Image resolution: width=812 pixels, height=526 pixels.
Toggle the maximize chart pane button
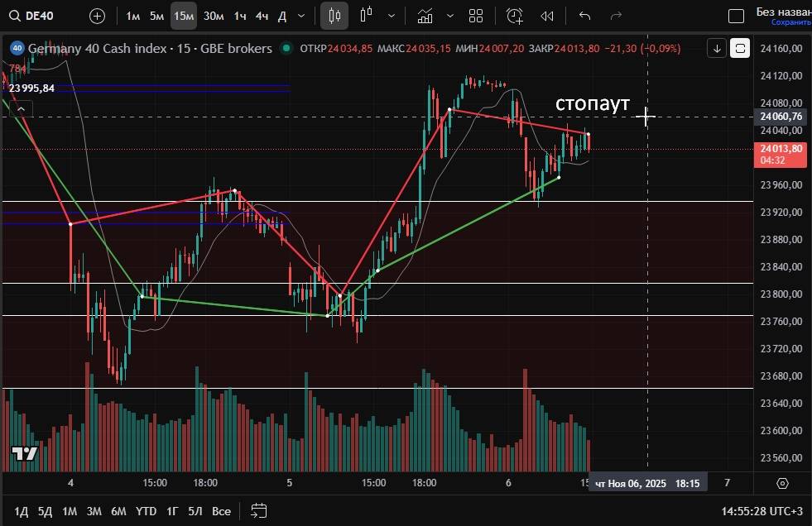(x=740, y=49)
